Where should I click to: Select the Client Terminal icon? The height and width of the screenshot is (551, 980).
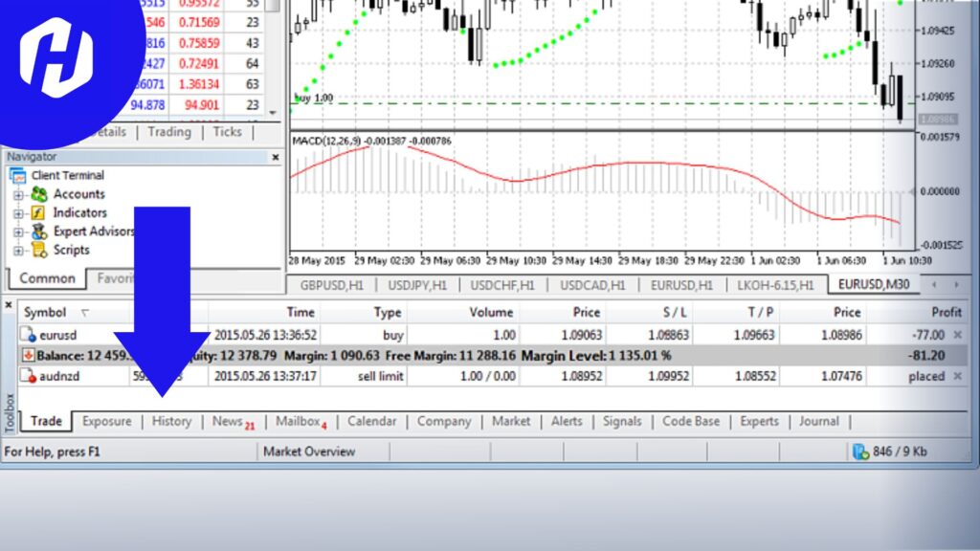(21, 175)
